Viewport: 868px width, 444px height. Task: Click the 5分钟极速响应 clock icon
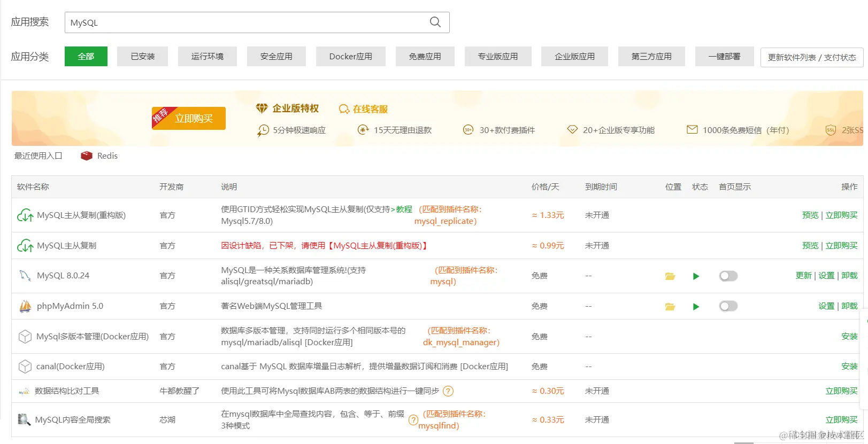(x=263, y=130)
